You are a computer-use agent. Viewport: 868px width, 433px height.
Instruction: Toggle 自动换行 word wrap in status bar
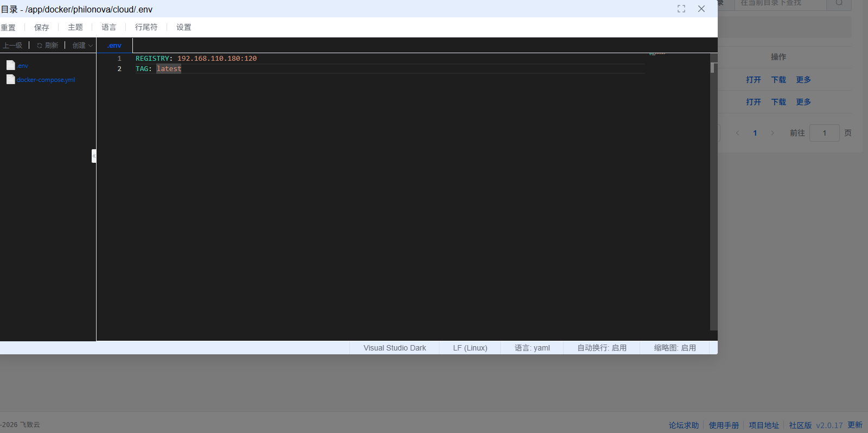click(602, 348)
